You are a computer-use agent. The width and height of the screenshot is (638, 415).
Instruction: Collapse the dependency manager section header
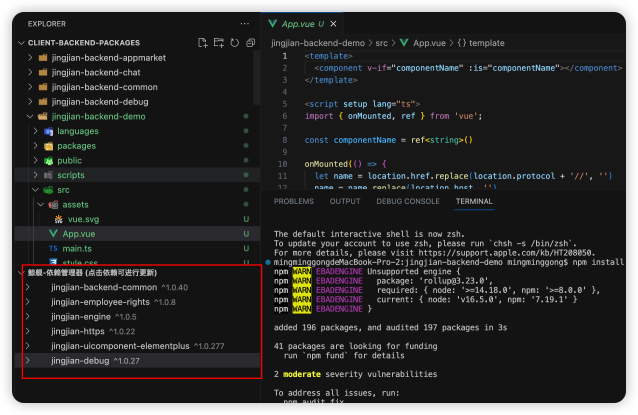pyautogui.click(x=92, y=272)
